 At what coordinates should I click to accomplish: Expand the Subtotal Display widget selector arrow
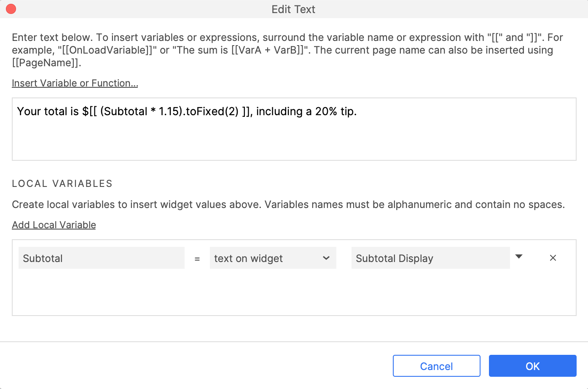click(519, 257)
